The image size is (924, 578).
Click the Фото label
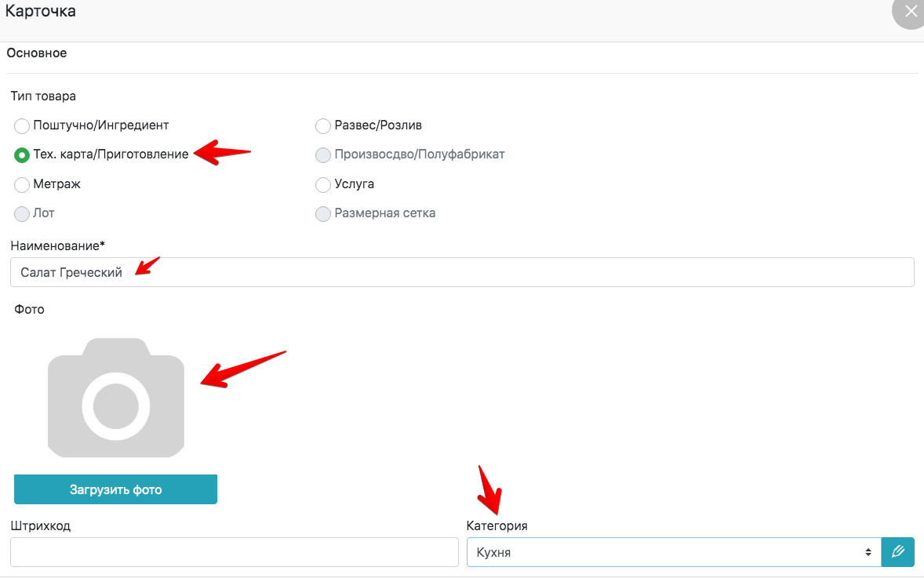29,309
